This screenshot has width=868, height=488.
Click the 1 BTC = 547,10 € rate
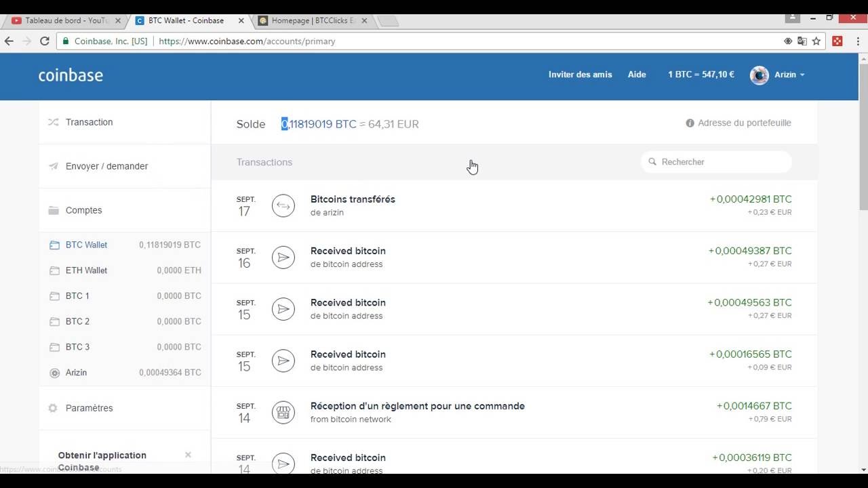tap(701, 75)
